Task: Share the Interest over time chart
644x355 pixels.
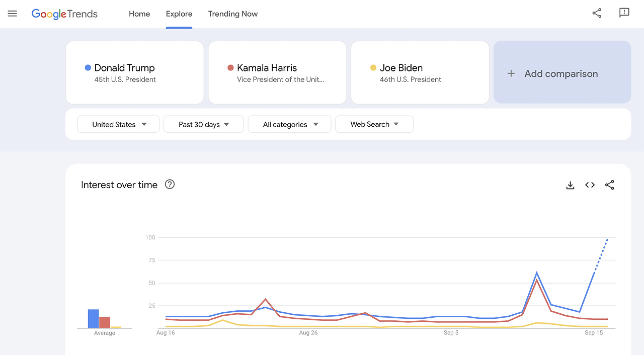Action: click(x=610, y=185)
